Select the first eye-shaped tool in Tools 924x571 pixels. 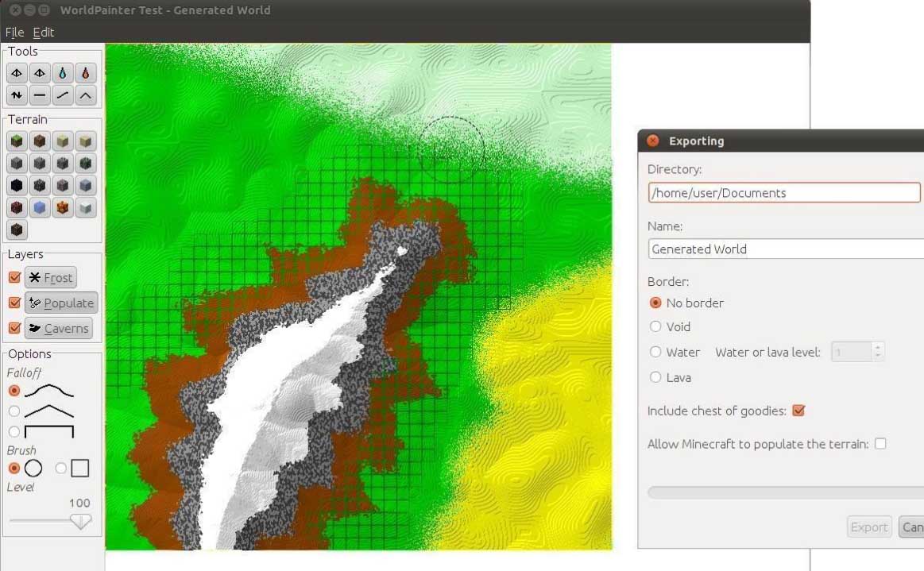[17, 73]
